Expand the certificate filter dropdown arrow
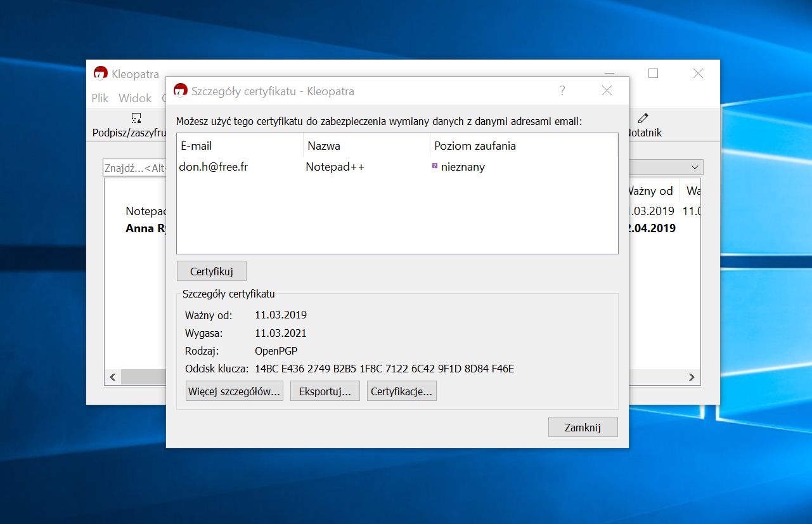Viewport: 812px width, 524px height. click(x=695, y=167)
